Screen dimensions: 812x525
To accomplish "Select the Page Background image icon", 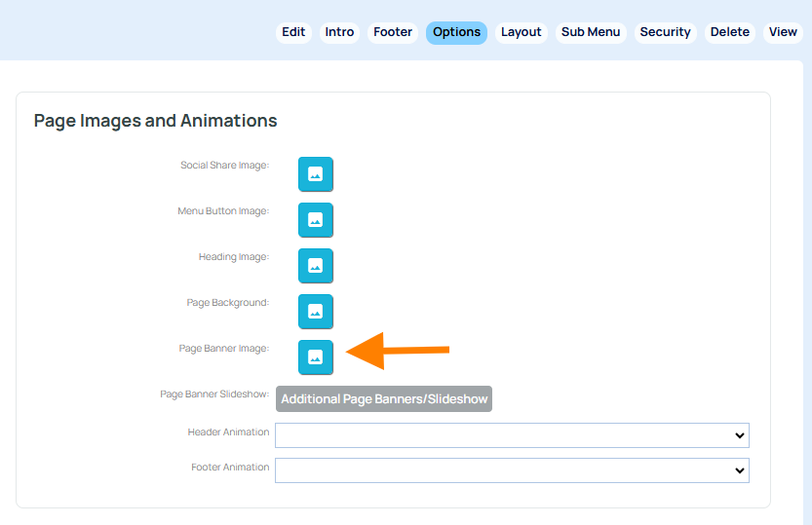I will click(315, 312).
